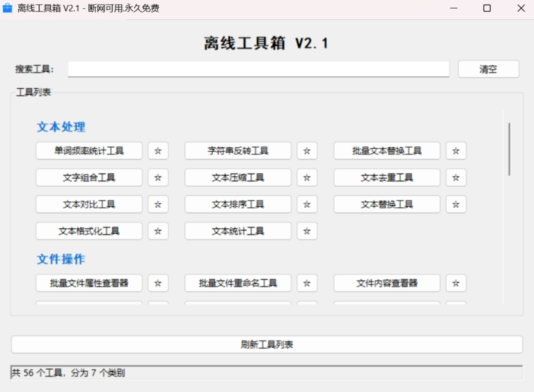Screen dimensions: 534x392
Task: Select the 文本去重工具
Action: tap(386, 178)
